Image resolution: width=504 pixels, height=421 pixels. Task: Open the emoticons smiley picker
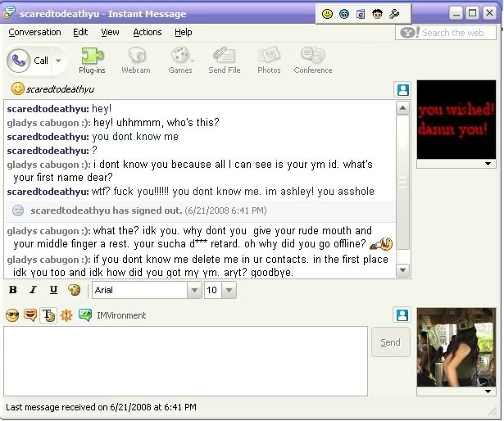(12, 315)
